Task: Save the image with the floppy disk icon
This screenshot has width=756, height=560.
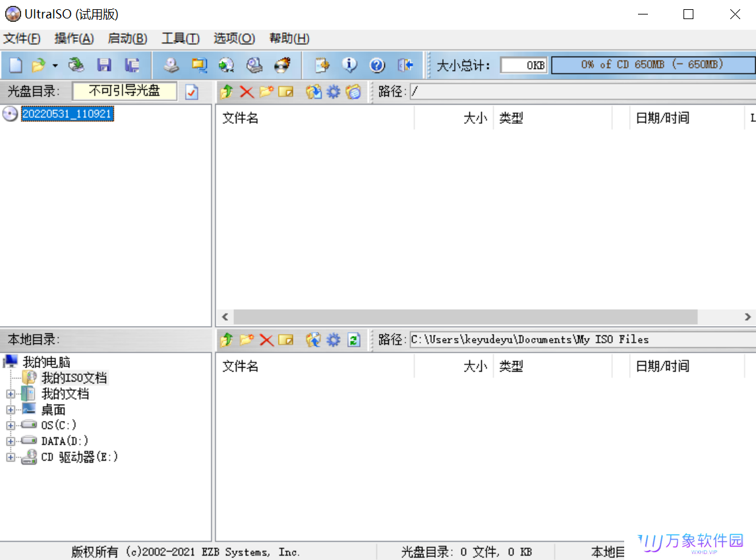Action: point(104,65)
